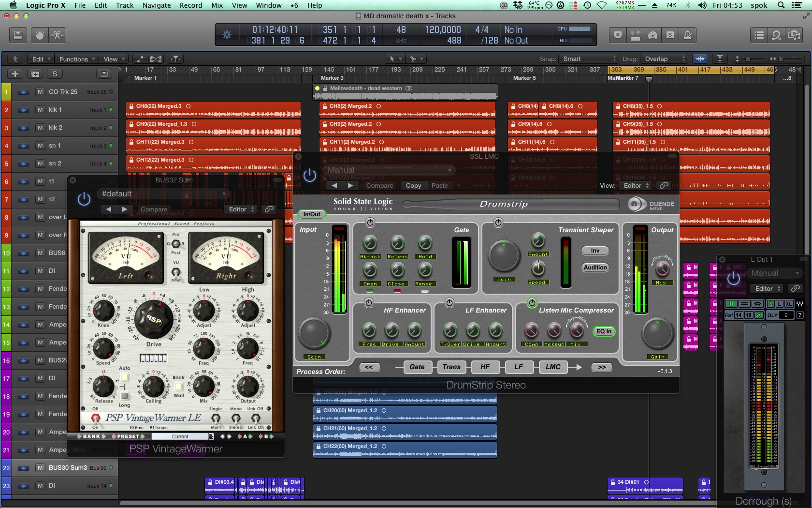Image resolution: width=812 pixels, height=508 pixels.
Task: Open the Track menu in menu bar
Action: [125, 5]
